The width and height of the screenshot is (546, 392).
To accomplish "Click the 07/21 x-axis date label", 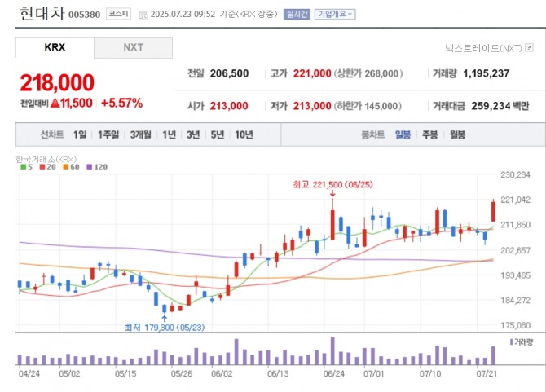I will [x=487, y=374].
